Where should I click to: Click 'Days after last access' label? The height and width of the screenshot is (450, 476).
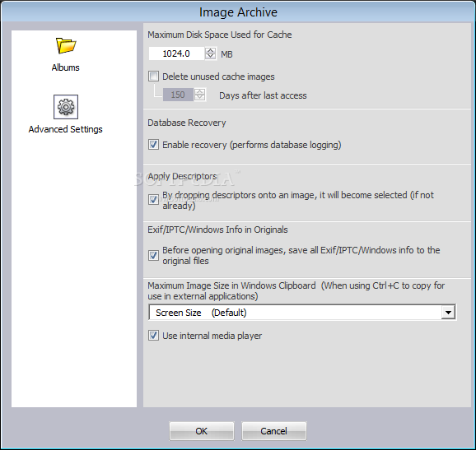coord(263,95)
